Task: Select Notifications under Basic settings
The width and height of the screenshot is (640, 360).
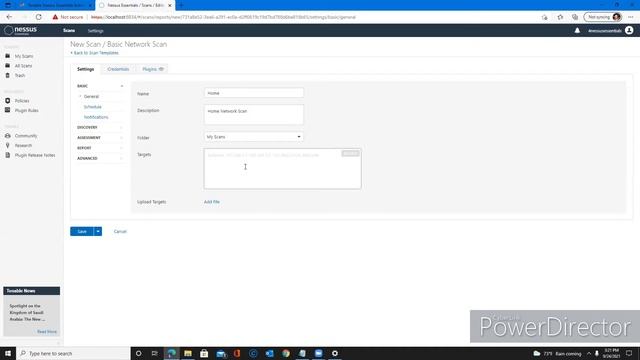Action: click(x=96, y=117)
